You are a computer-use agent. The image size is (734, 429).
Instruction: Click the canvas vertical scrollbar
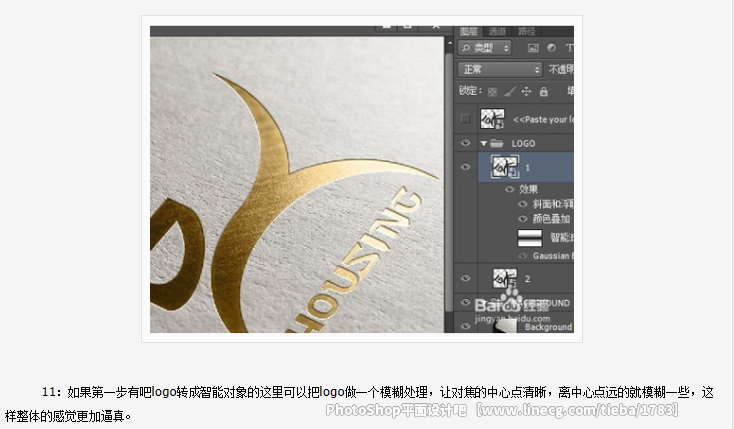coord(449,183)
